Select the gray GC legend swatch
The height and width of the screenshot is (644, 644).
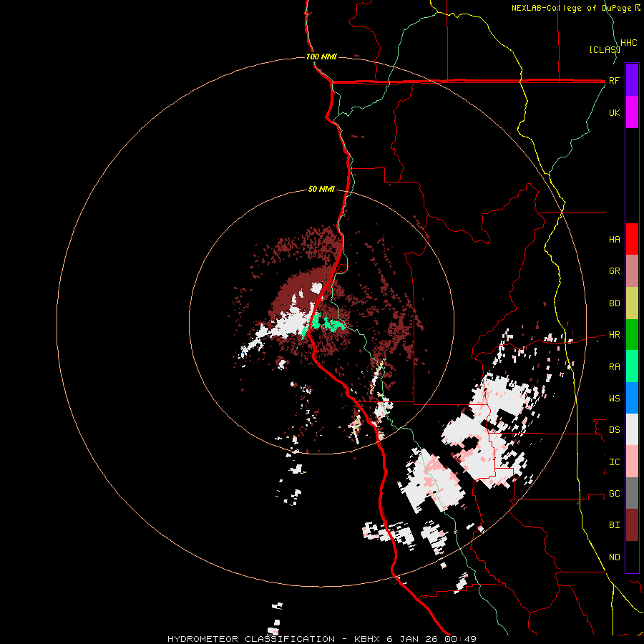pyautogui.click(x=632, y=493)
